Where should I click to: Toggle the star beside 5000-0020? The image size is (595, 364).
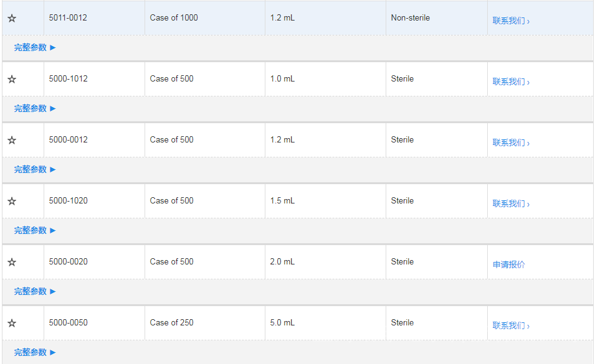(x=12, y=263)
